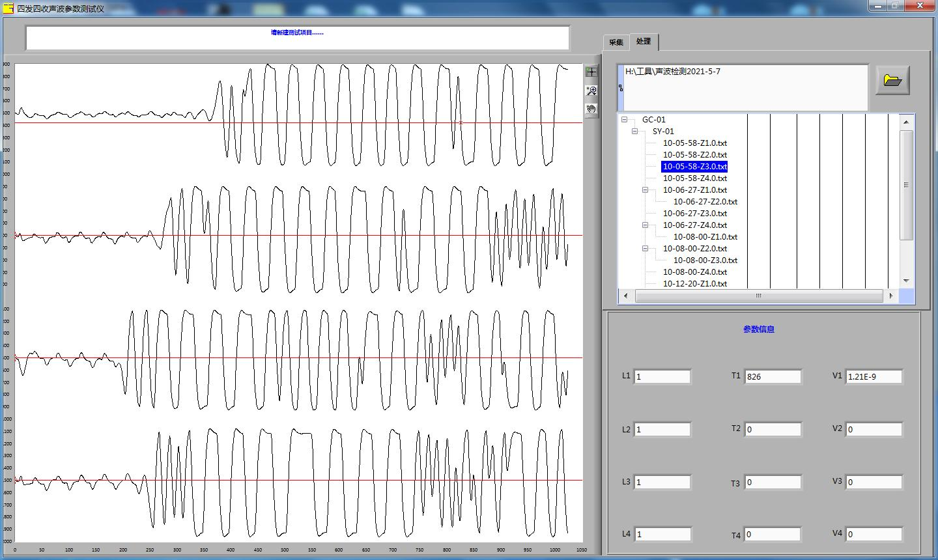Click the T2 input field

773,429
